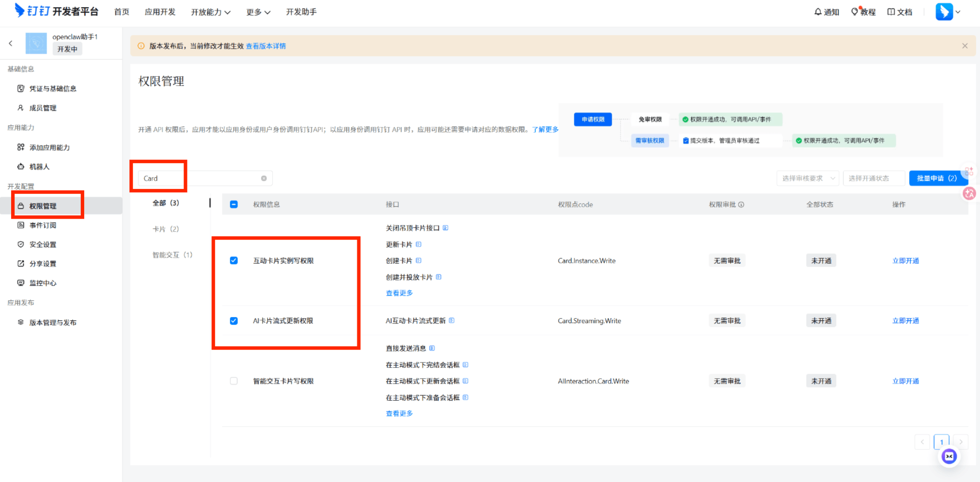980x482 pixels.
Task: Click the back arrow beside openclaw助手1
Action: (11, 43)
